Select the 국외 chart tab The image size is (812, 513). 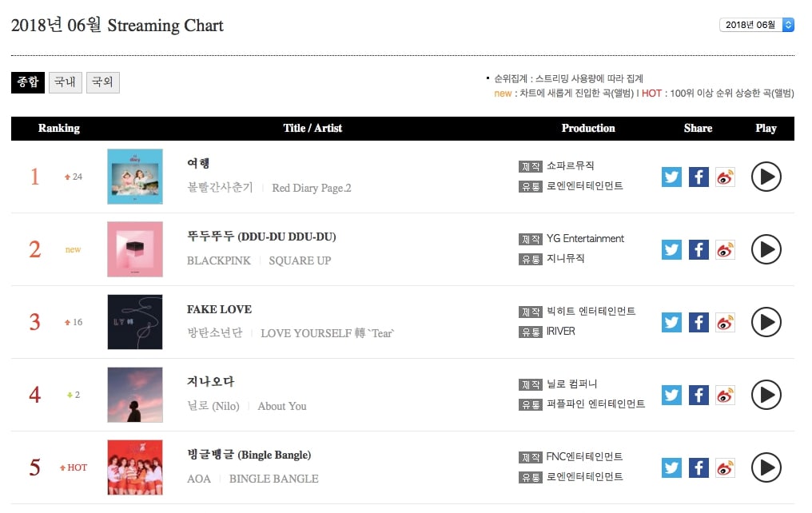pos(103,82)
